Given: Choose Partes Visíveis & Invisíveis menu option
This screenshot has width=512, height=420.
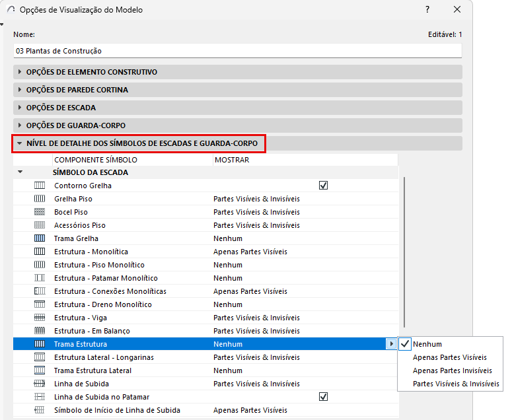Looking at the screenshot, I should 456,384.
